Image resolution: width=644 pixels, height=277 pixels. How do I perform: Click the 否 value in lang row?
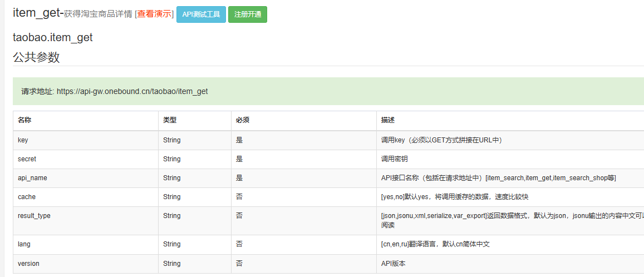point(239,244)
